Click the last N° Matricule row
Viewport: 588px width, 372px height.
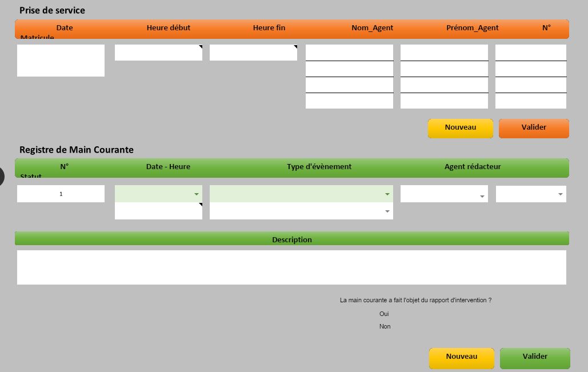click(x=530, y=101)
